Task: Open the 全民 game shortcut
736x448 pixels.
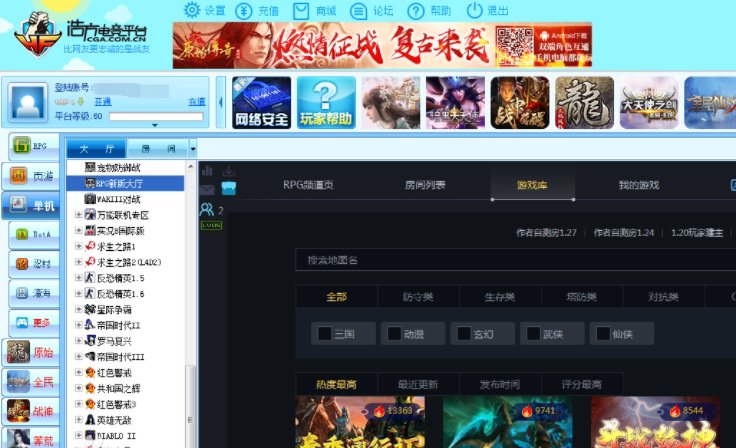Action: pos(31,382)
